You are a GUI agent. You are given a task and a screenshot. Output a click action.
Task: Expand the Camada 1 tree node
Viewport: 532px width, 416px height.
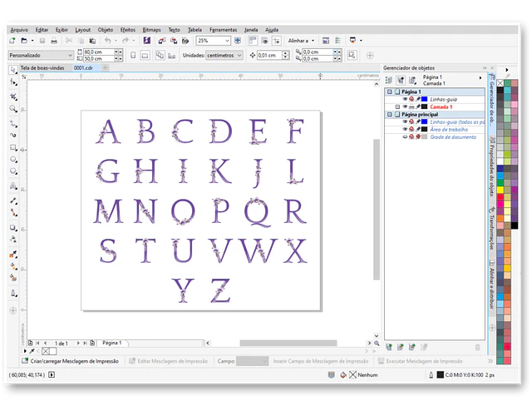click(397, 106)
